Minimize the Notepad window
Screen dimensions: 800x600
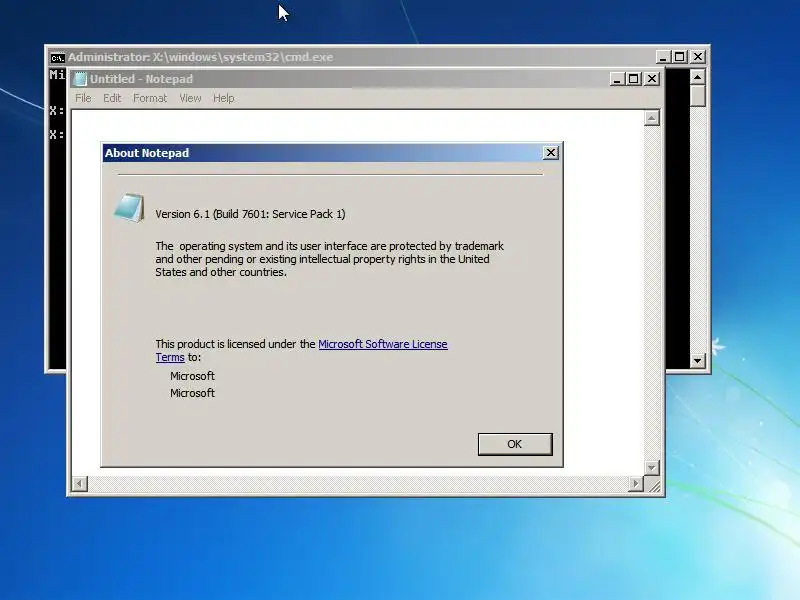617,79
